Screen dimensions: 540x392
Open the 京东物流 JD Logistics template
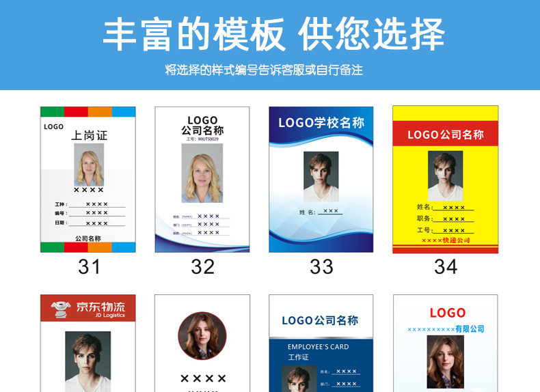point(87,343)
